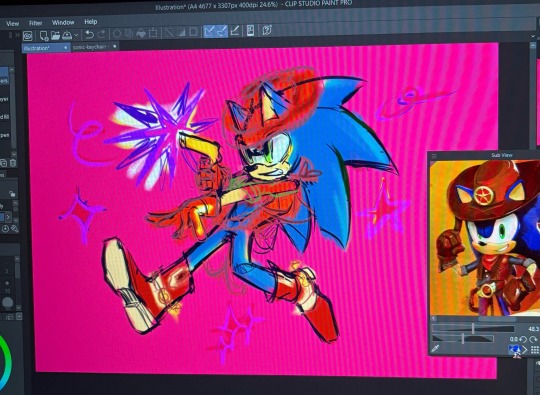This screenshot has width=540, height=395.
Task: Click the Clear Outside Selection icon
Action: click(x=129, y=33)
